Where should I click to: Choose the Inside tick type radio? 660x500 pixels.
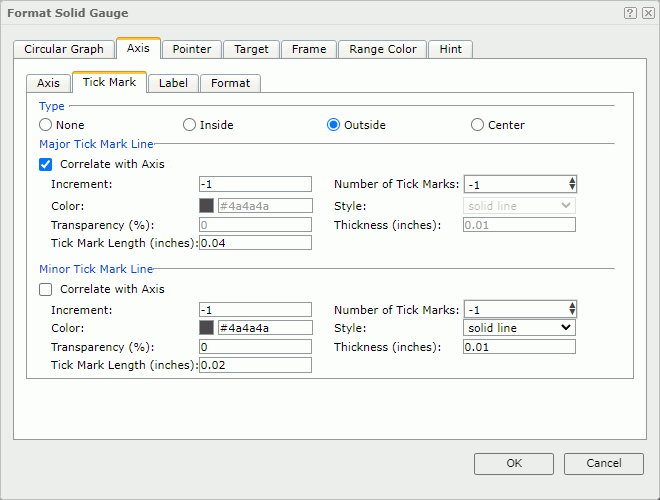pos(189,125)
